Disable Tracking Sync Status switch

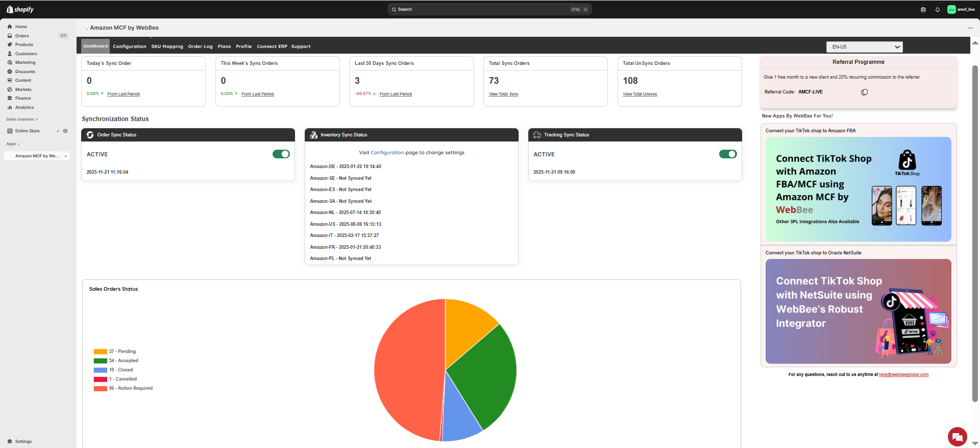click(727, 154)
